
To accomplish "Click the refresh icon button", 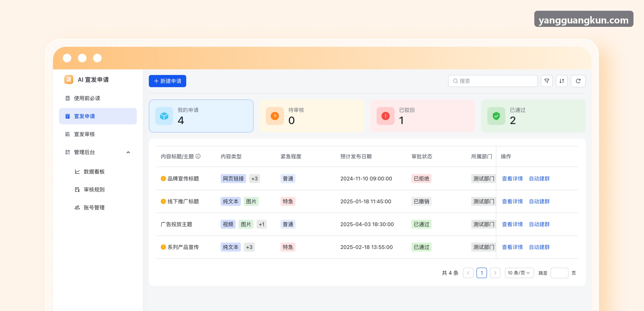I will pyautogui.click(x=578, y=81).
